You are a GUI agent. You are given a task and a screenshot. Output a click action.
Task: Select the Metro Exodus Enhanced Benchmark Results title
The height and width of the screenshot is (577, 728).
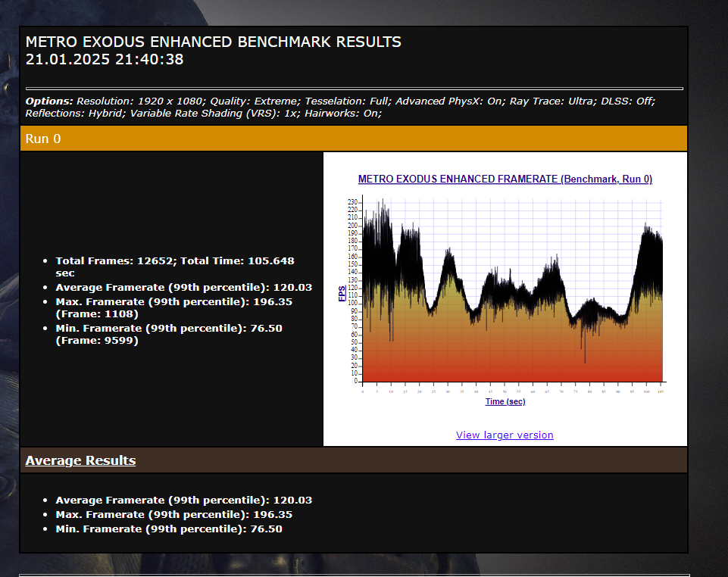click(x=213, y=42)
